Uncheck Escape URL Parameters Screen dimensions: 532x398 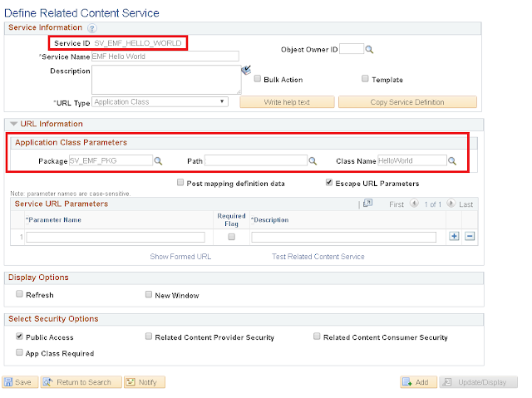330,183
